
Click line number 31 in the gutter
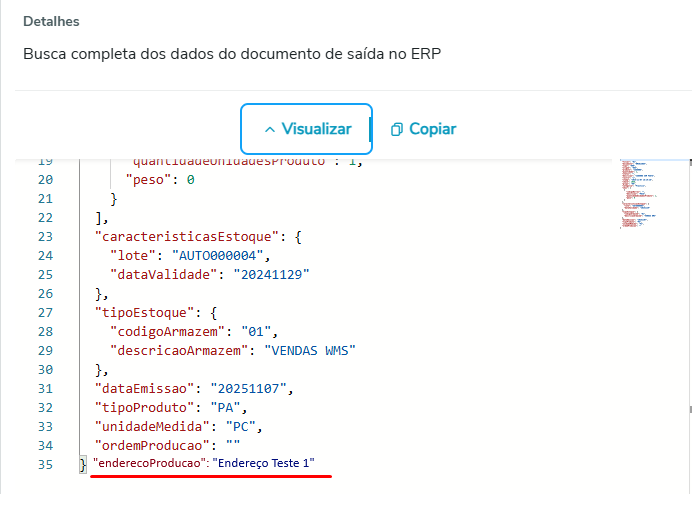pos(45,388)
